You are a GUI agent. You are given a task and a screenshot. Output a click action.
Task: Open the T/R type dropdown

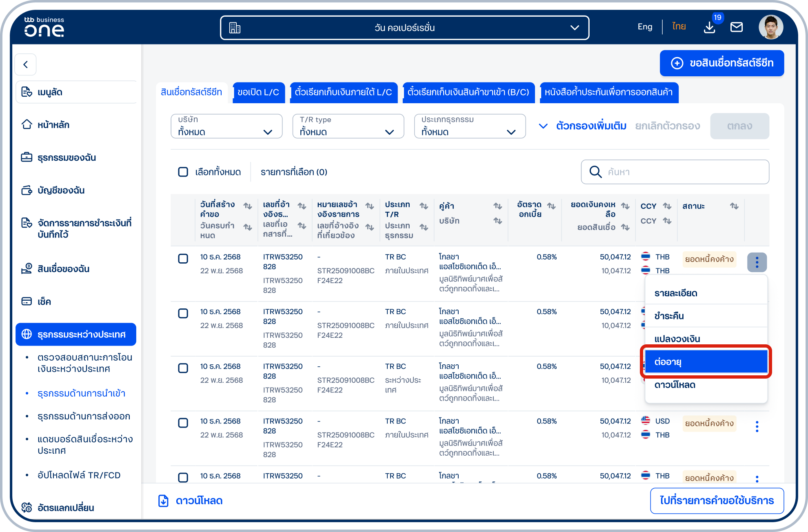(x=348, y=126)
